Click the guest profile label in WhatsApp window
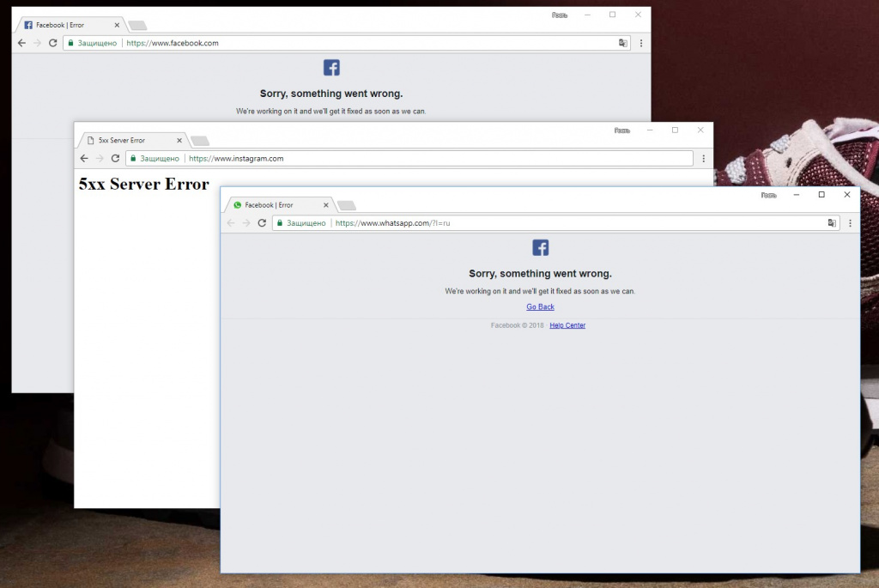Image resolution: width=879 pixels, height=588 pixels. (768, 195)
